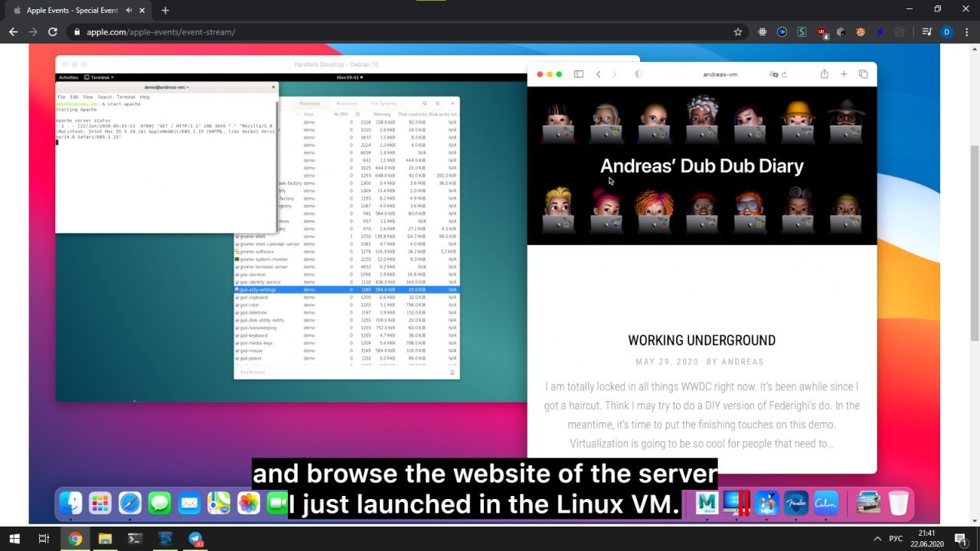
Task: Open the Tampermonkey monkey-face extension icon
Action: (x=861, y=32)
